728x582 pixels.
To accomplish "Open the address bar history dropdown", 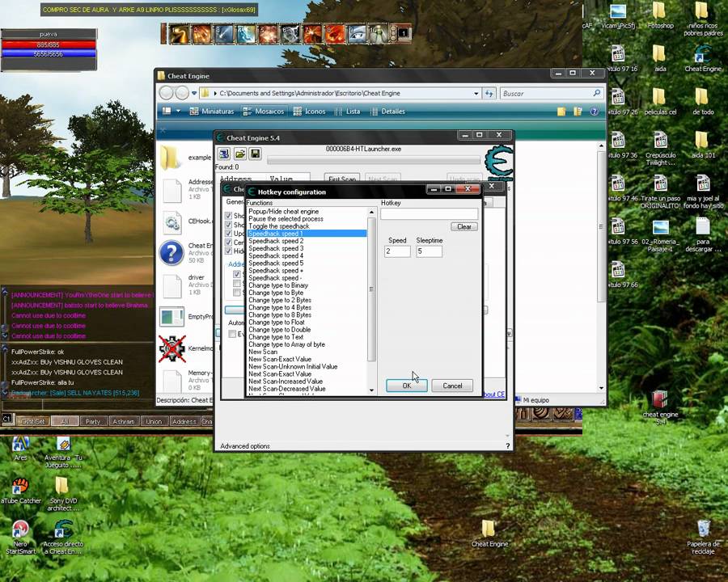I will 476,93.
